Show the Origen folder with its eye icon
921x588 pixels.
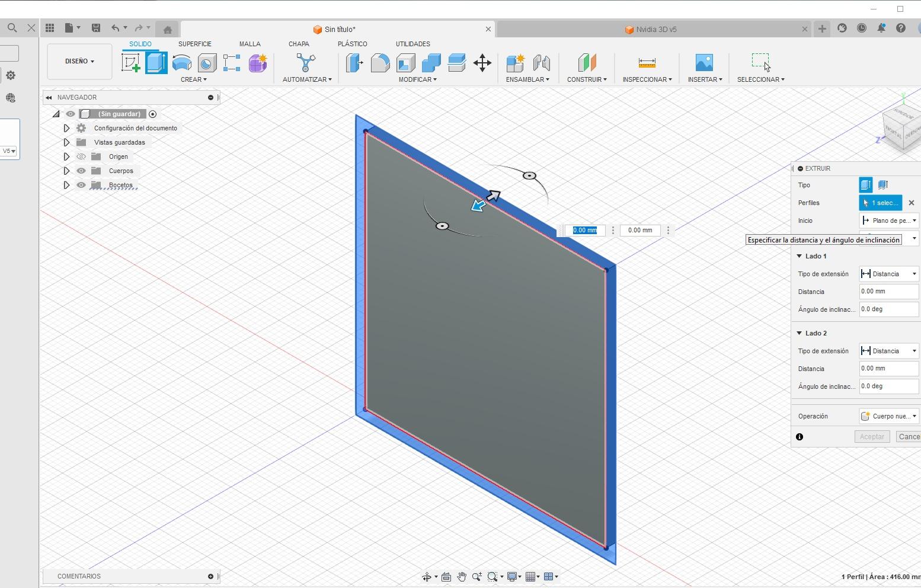[81, 156]
